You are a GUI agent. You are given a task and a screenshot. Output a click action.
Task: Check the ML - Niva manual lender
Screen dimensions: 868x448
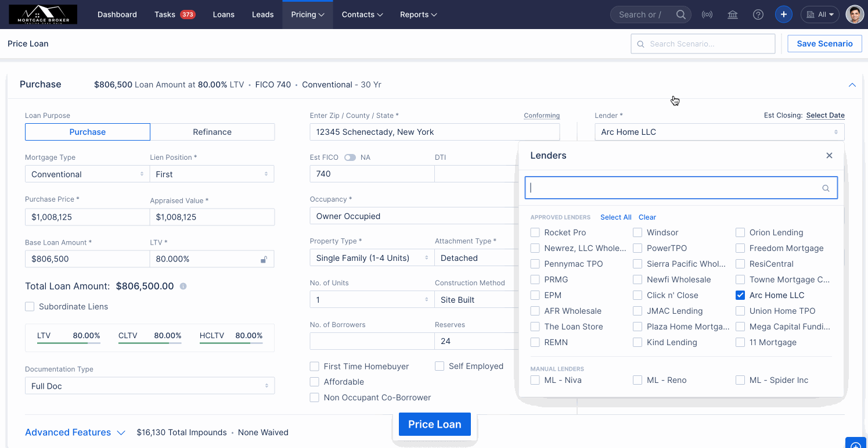pos(535,380)
